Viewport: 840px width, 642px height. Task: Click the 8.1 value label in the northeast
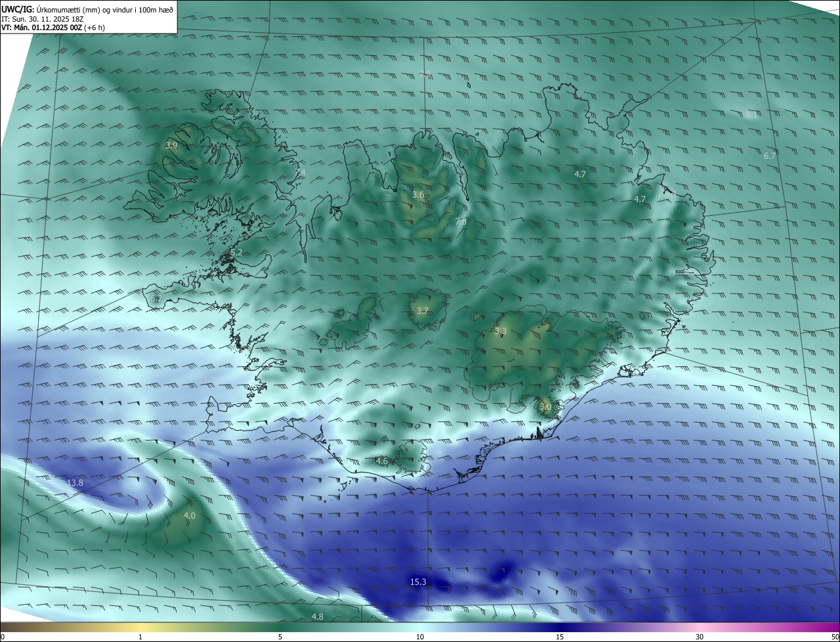[x=751, y=115]
